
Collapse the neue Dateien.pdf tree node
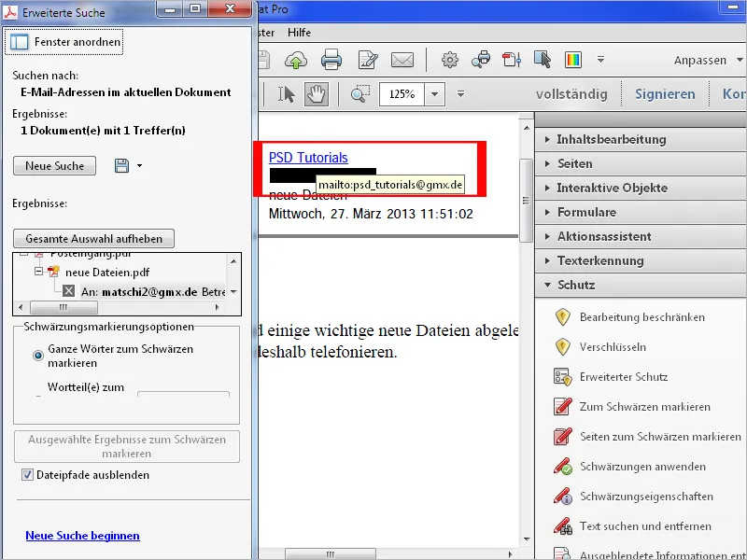[38, 272]
